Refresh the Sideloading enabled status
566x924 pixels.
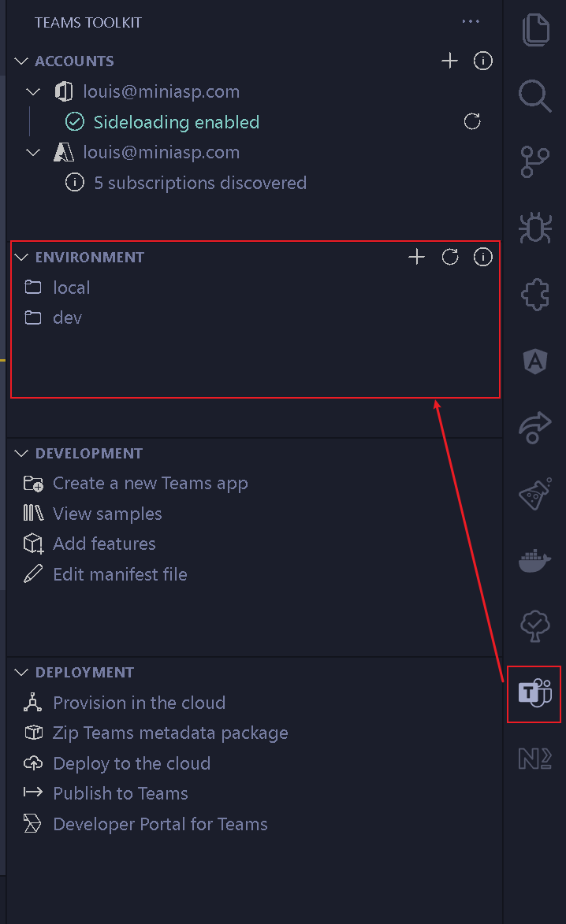pos(472,121)
